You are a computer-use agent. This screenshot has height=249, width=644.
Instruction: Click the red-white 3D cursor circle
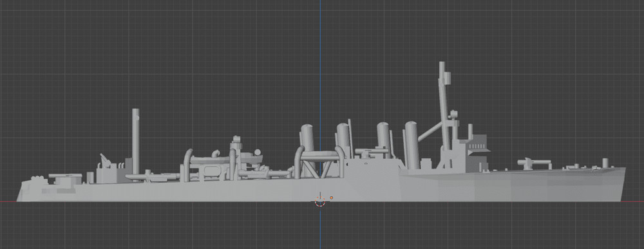320,201
